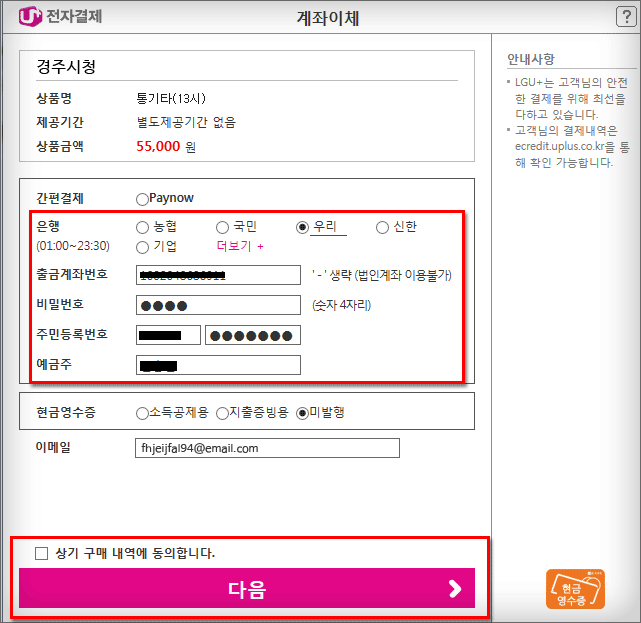This screenshot has height=623, width=641.
Task: Expand more banks with 더보기 +
Action: [x=240, y=246]
